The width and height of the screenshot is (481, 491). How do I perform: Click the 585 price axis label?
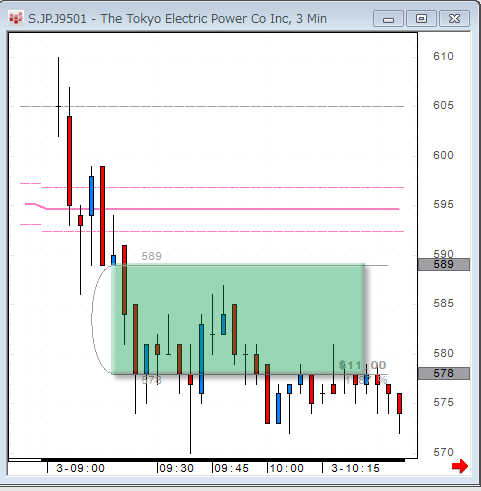pyautogui.click(x=443, y=303)
